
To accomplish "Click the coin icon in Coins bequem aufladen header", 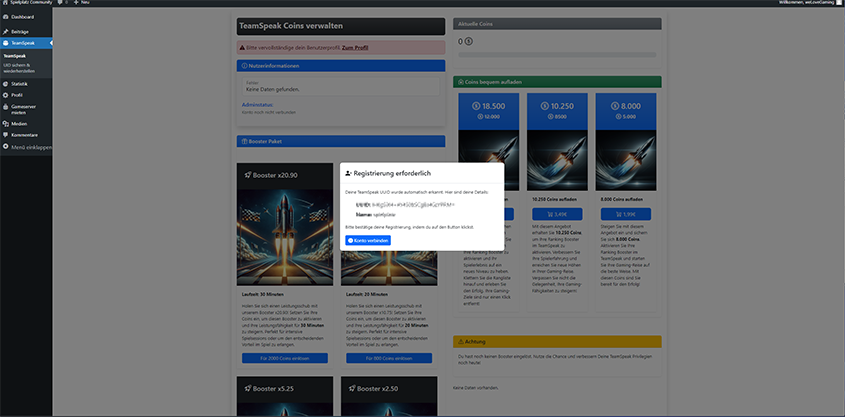I will 461,82.
